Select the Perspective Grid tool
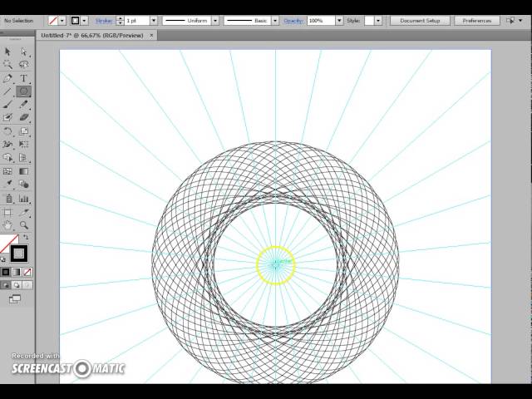The height and width of the screenshot is (399, 532). 23,158
